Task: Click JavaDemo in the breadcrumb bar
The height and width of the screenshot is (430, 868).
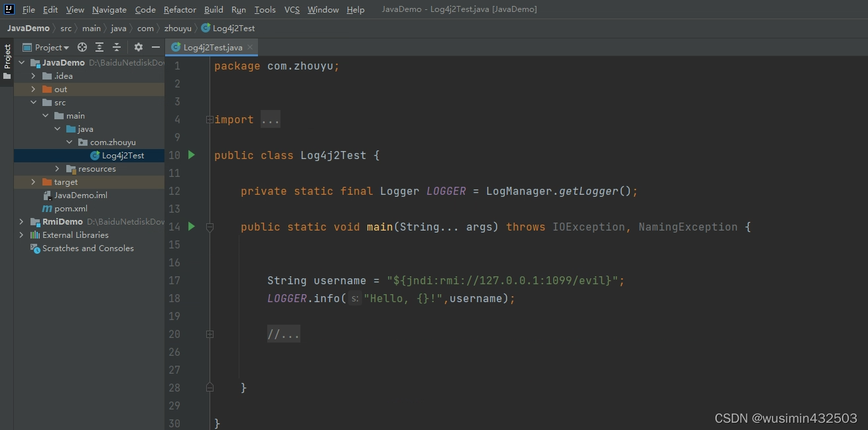Action: [x=29, y=28]
